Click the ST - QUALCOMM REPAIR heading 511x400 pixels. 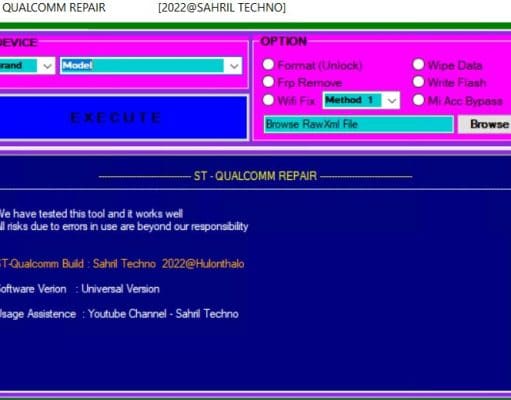tap(255, 176)
